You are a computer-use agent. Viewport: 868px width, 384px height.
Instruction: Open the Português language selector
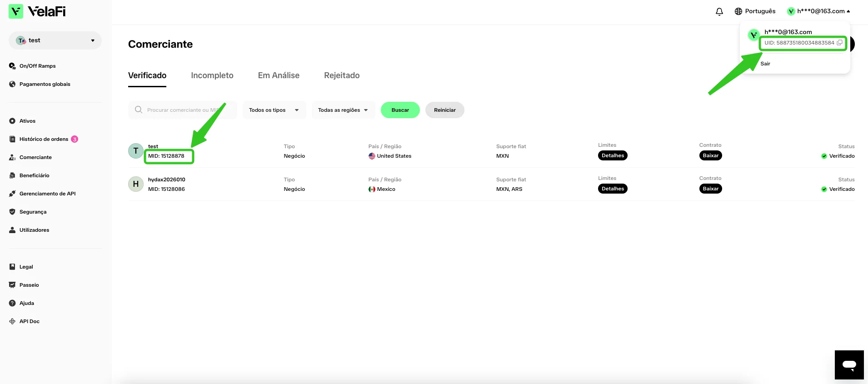[755, 11]
